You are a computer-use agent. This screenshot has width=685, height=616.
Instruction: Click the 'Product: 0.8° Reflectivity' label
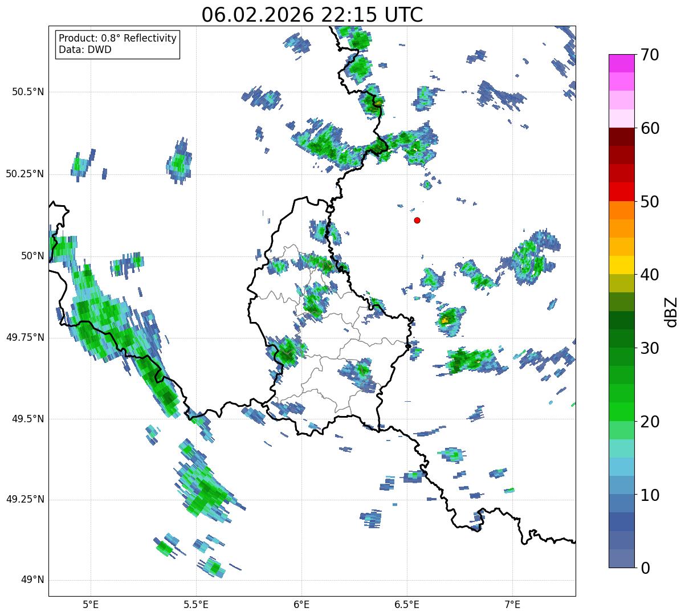point(118,38)
